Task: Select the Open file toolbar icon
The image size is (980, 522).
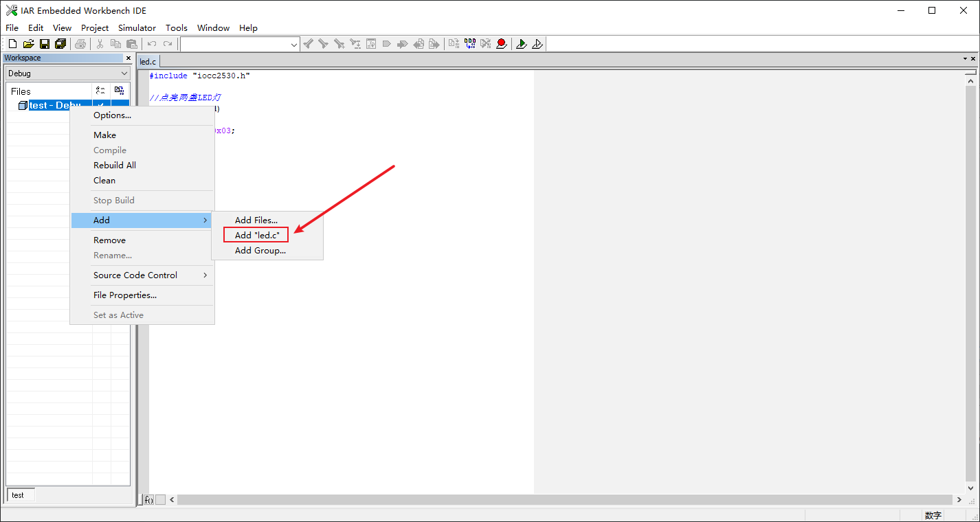Action: pyautogui.click(x=27, y=43)
